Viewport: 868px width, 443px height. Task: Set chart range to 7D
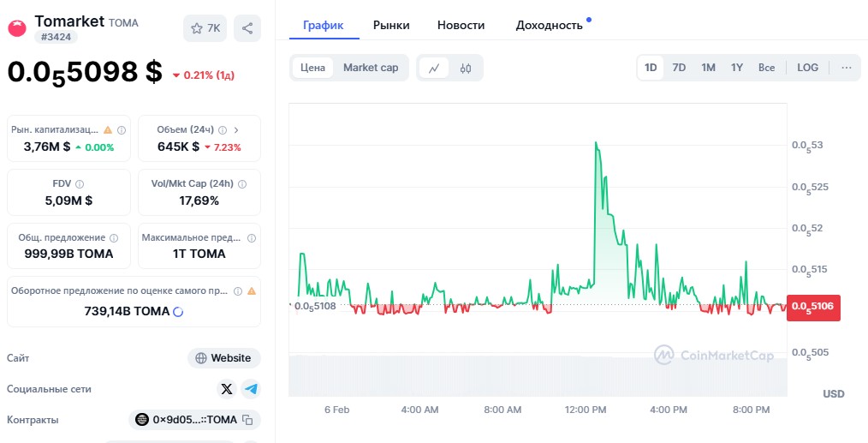click(x=679, y=68)
